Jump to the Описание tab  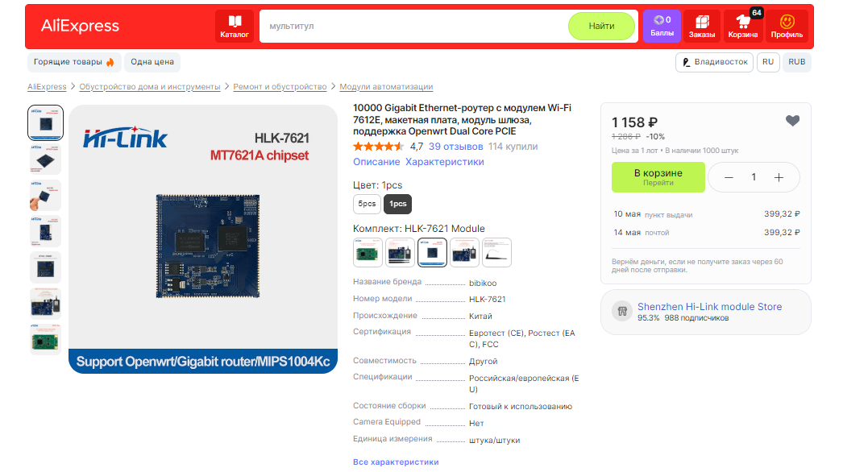coord(376,162)
